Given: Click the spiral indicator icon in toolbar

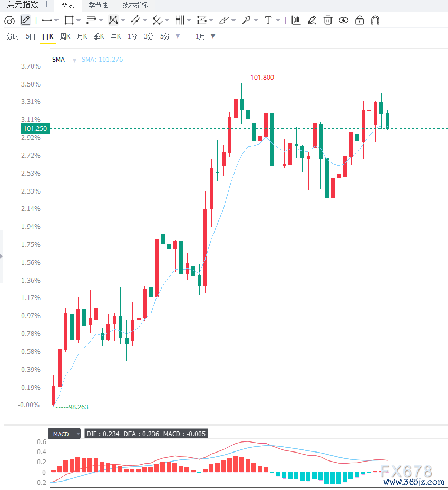Looking at the screenshot, I should [x=9, y=21].
